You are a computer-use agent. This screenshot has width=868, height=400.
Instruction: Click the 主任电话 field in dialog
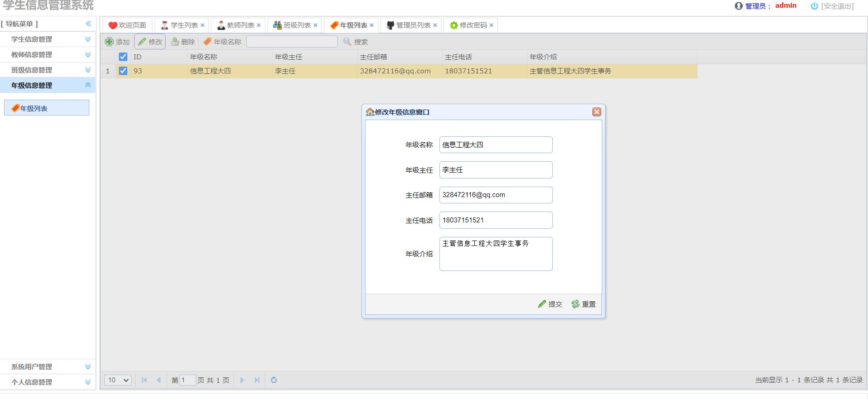pos(496,220)
